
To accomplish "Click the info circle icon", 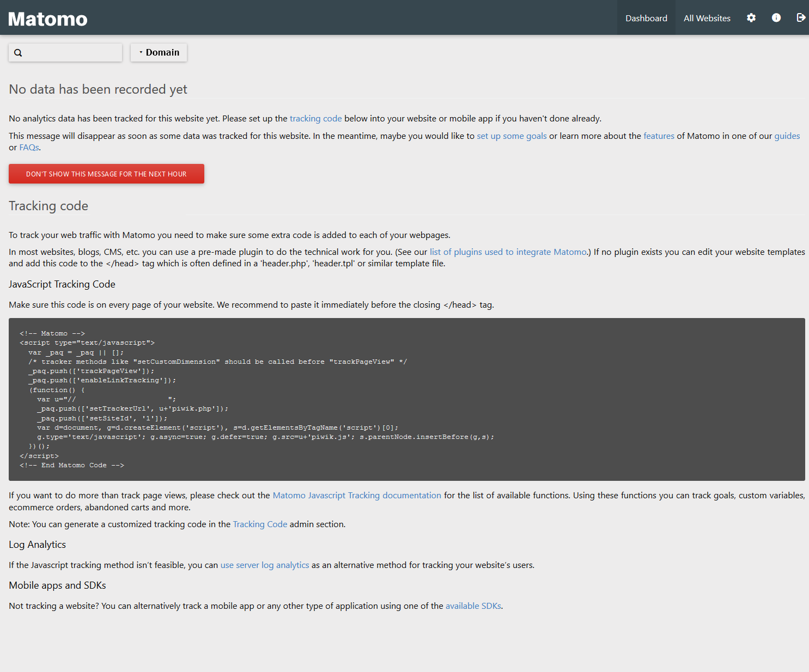I will tap(776, 18).
